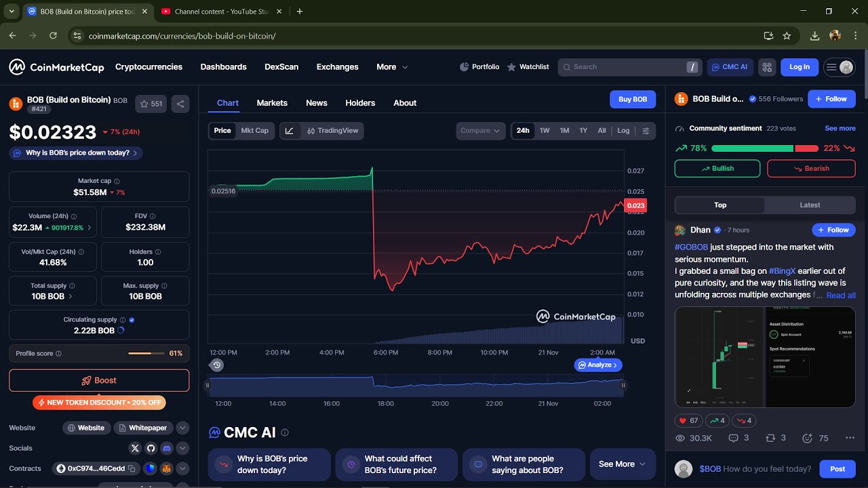Click the chart history clock icon
This screenshot has width=868, height=488.
pos(216,365)
